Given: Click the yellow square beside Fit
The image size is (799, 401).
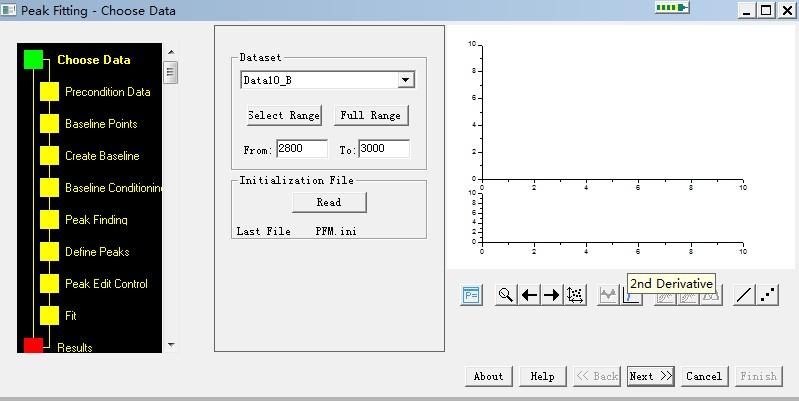Looking at the screenshot, I should click(49, 315).
